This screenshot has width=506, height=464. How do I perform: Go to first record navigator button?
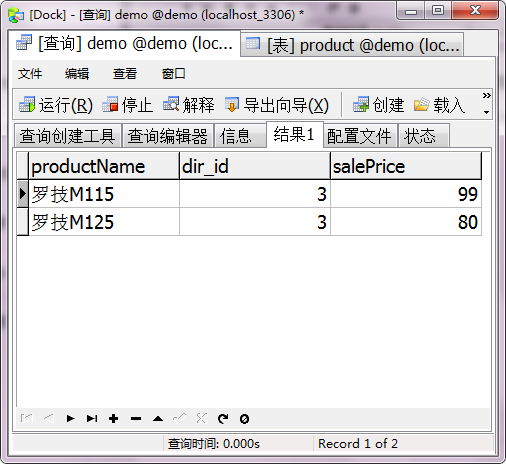coord(27,418)
